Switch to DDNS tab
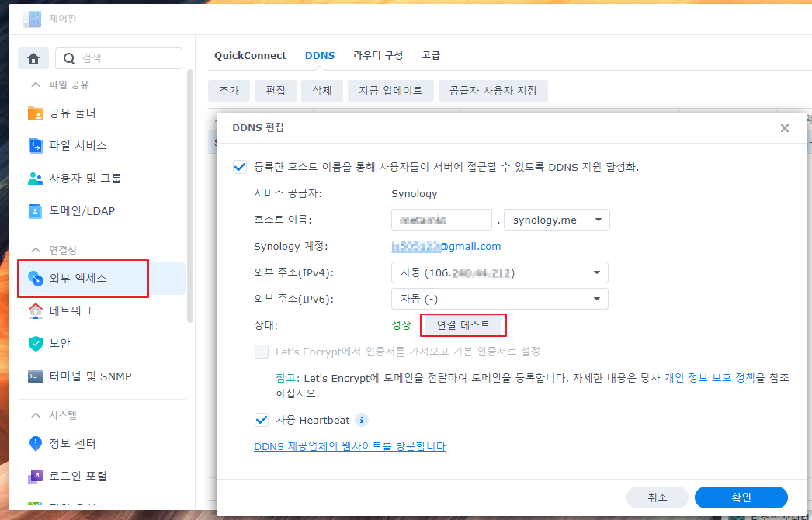This screenshot has width=812, height=520. tap(320, 55)
